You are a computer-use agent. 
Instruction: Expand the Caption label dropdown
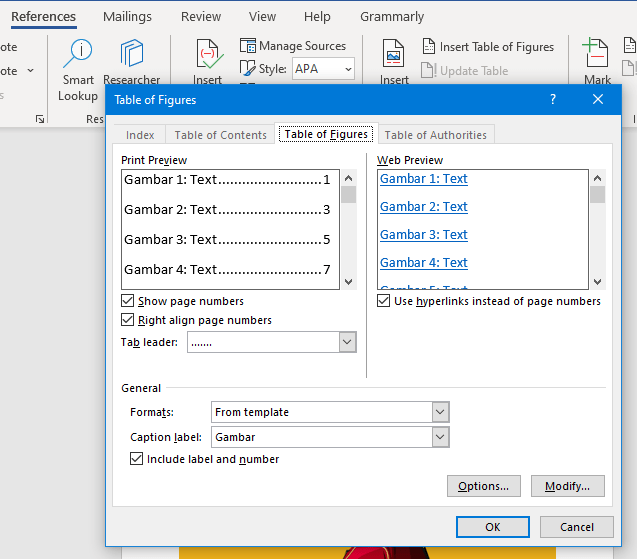pyautogui.click(x=440, y=437)
